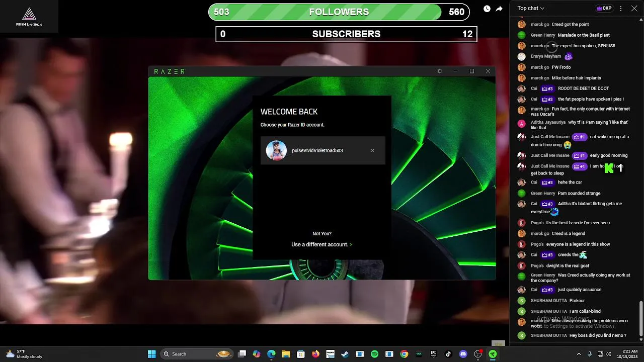The height and width of the screenshot is (362, 644).
Task: Click Cai's #3 member badge beside 'hehe the car'
Action: pos(547,183)
